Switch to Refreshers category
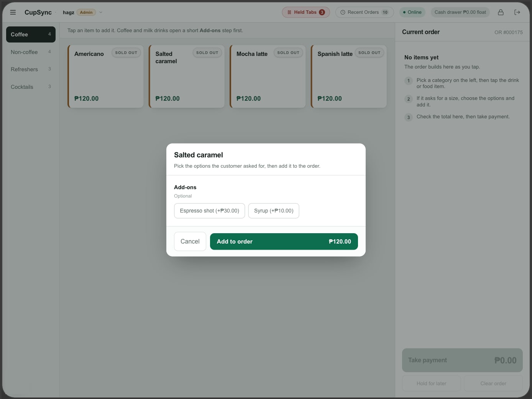This screenshot has width=532, height=399. point(31,69)
